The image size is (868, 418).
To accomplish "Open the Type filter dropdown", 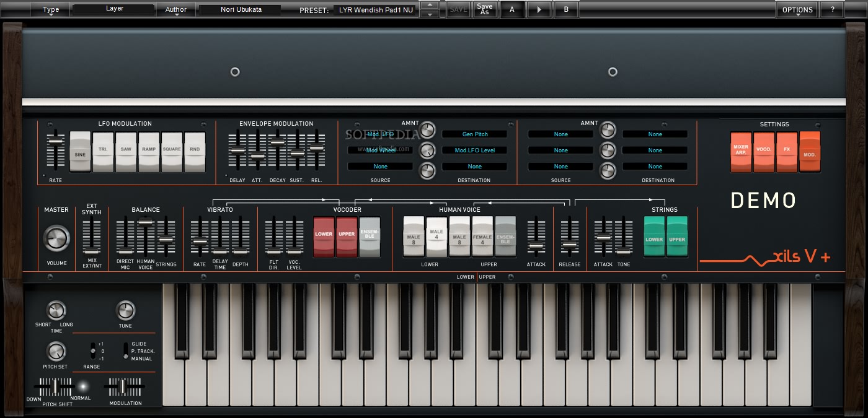I will click(x=51, y=9).
